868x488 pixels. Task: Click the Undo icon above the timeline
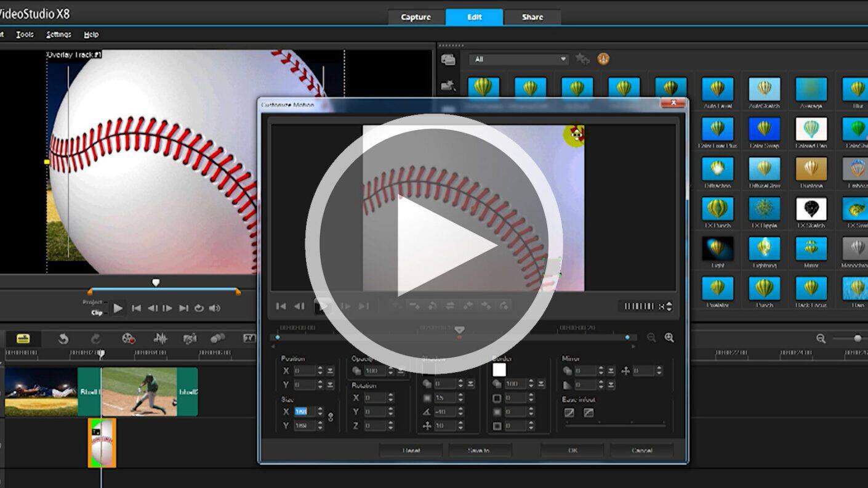64,338
